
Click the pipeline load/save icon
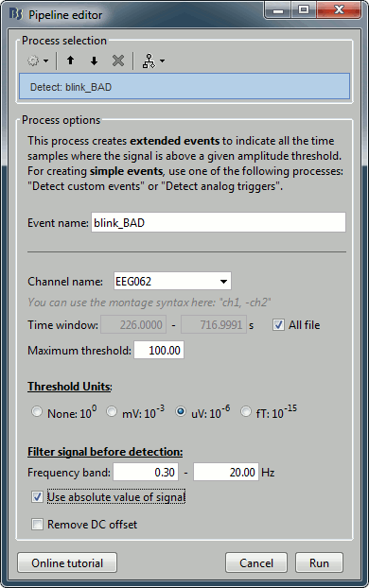149,61
